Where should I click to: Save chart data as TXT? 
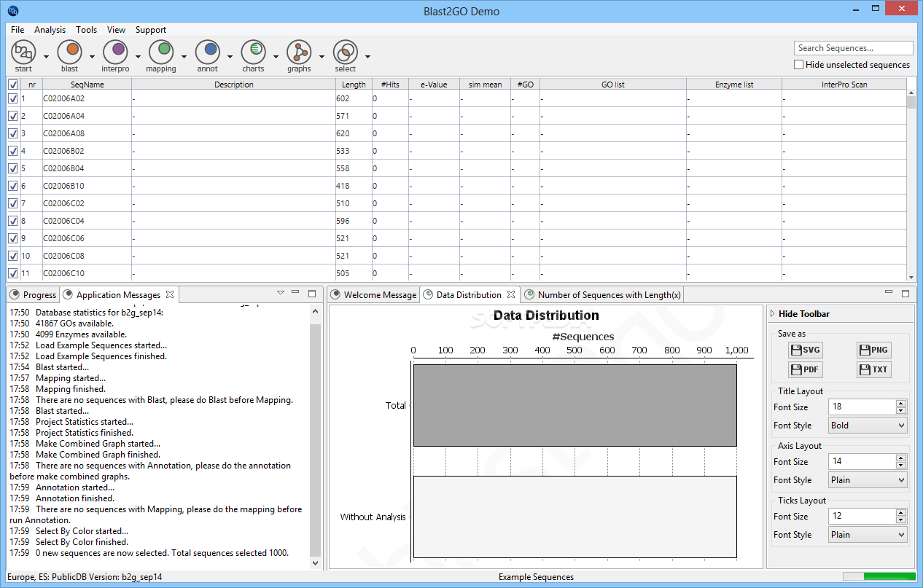(873, 369)
